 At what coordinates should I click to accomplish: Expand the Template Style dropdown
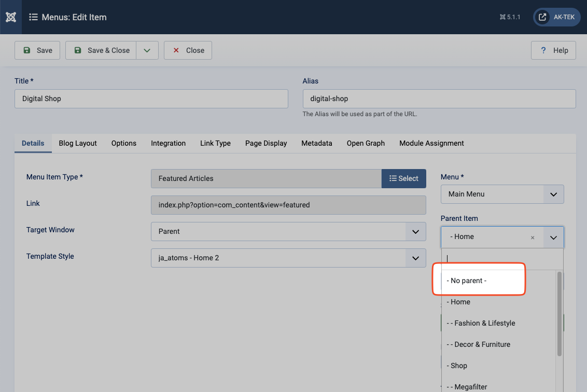pos(288,258)
